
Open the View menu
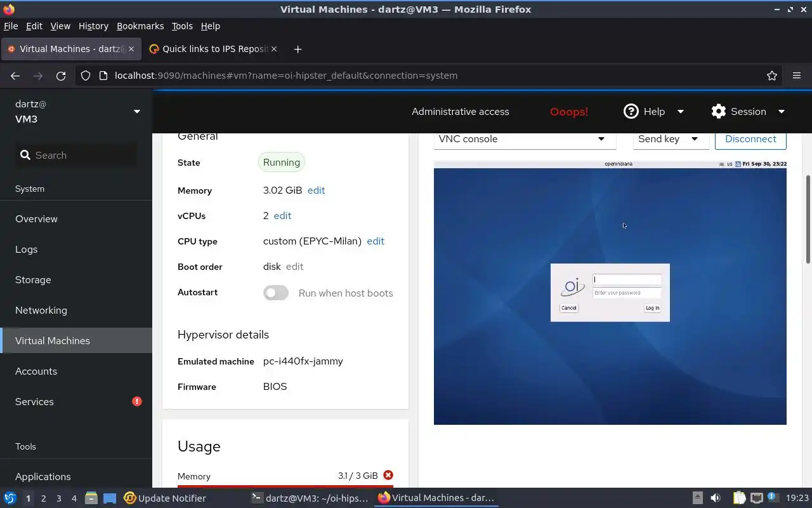[x=60, y=26]
